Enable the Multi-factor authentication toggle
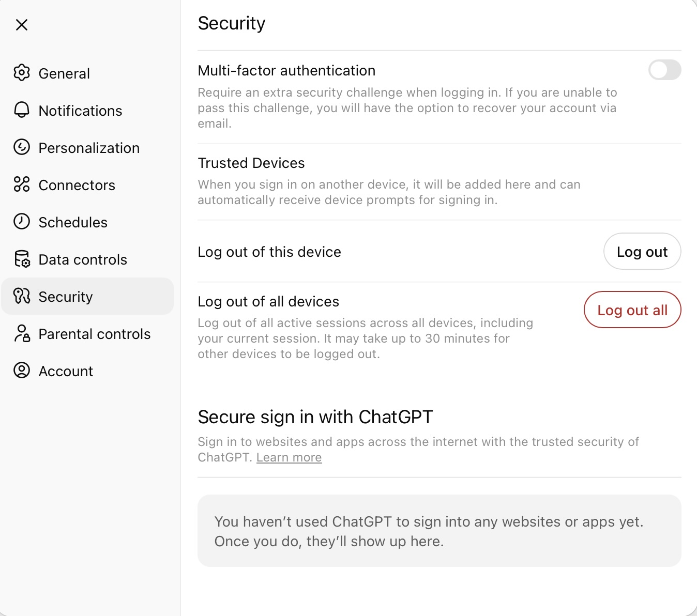The image size is (697, 616). [x=664, y=70]
